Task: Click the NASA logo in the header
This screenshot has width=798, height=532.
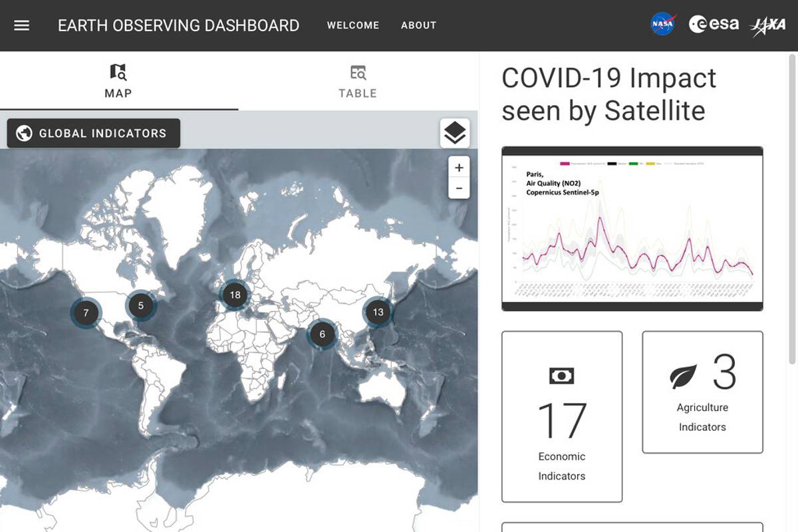Action: point(661,24)
